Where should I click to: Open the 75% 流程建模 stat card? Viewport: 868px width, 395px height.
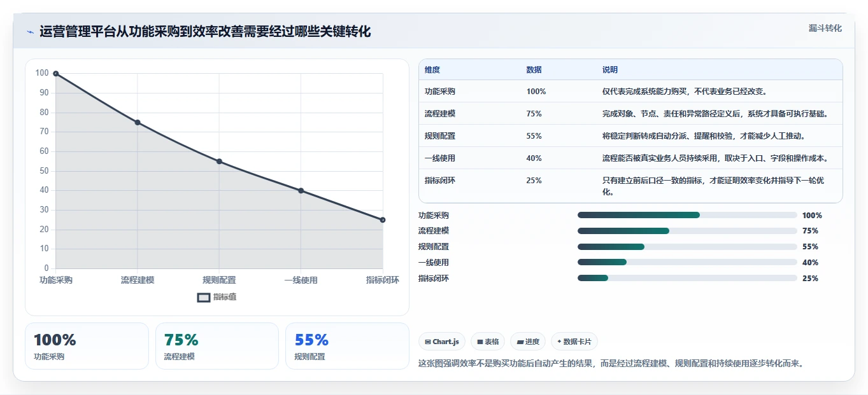tap(217, 346)
